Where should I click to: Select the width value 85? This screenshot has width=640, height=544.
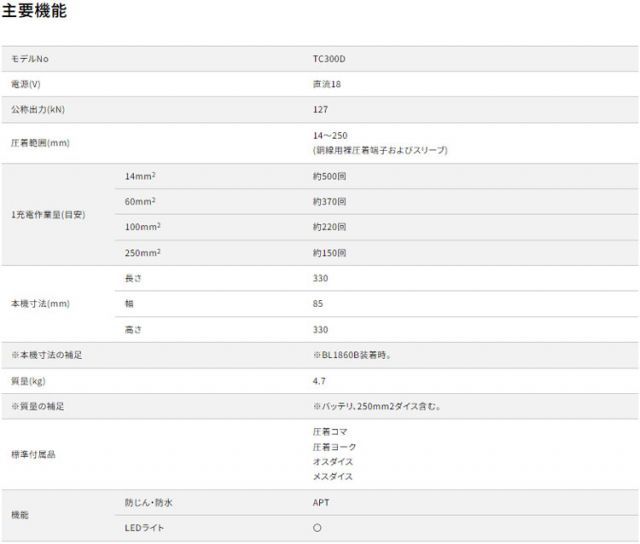(x=318, y=303)
